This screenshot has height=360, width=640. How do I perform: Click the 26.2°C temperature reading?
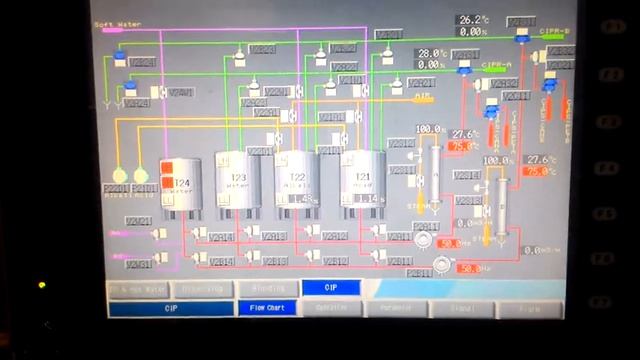[x=473, y=20]
